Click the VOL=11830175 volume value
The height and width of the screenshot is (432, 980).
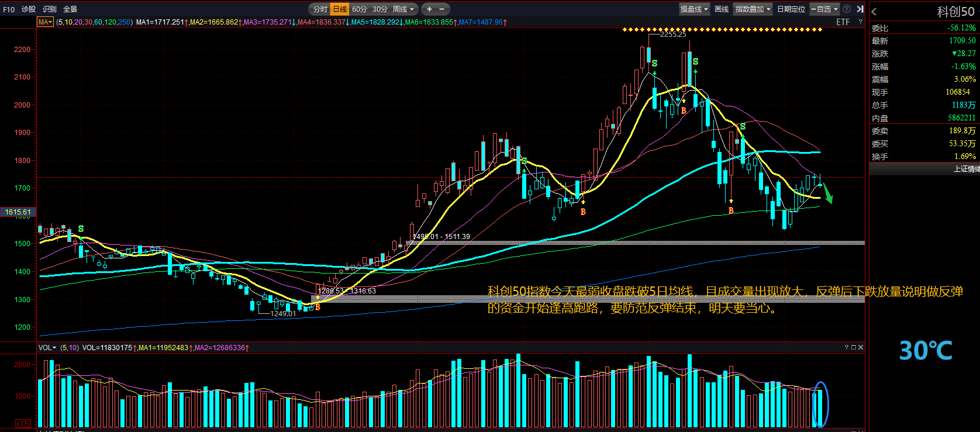point(109,348)
